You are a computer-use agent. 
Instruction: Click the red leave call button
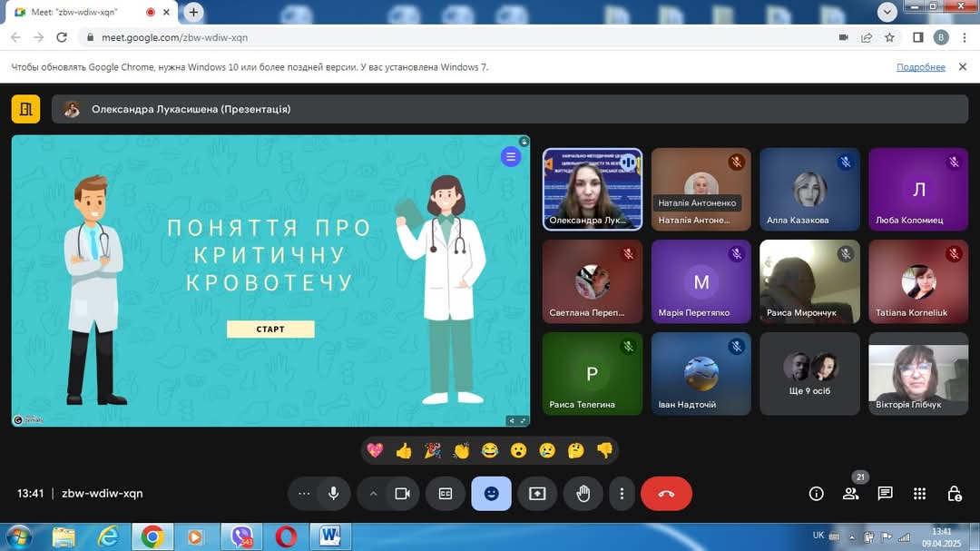coord(666,494)
